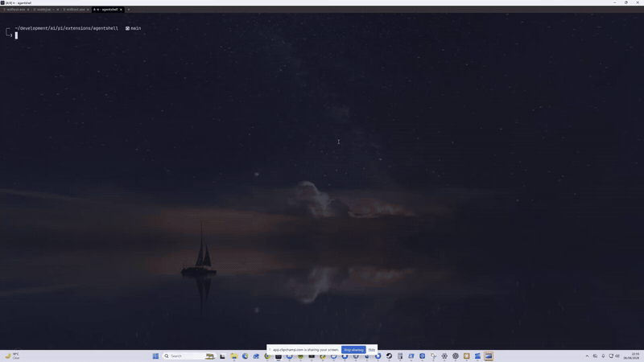
Task: Click the highlighted terminal icon at taskbar end
Action: (489, 356)
